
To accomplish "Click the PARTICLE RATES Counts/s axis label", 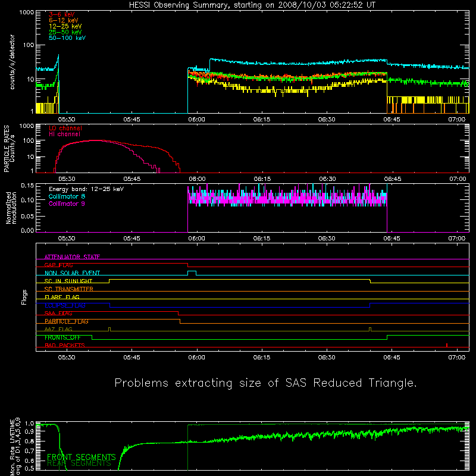I will click(9, 149).
